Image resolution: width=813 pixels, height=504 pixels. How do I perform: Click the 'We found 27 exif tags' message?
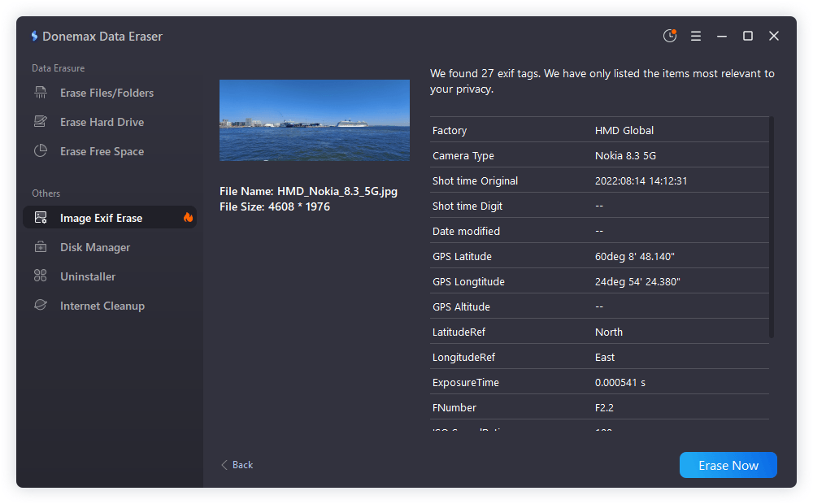point(602,81)
